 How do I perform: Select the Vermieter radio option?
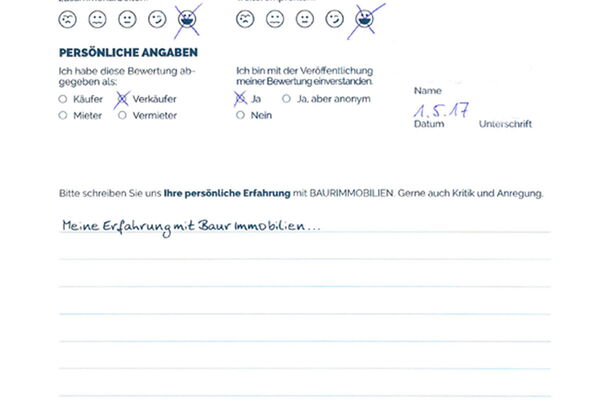123,115
